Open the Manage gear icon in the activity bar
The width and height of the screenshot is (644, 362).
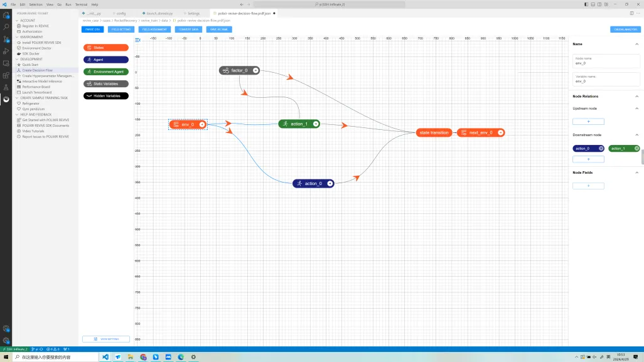6,340
